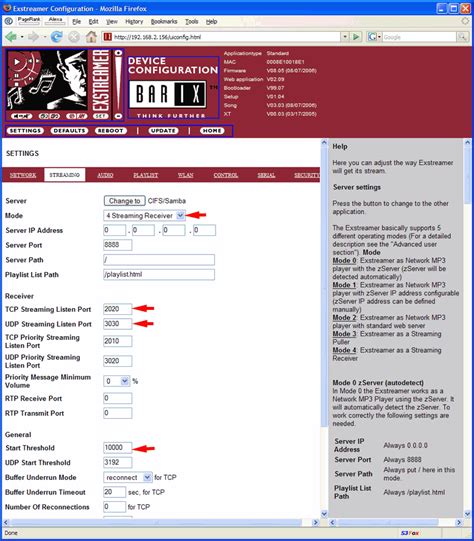The height and width of the screenshot is (541, 474).
Task: Click the green Go arrow beside address bar
Action: (x=356, y=37)
